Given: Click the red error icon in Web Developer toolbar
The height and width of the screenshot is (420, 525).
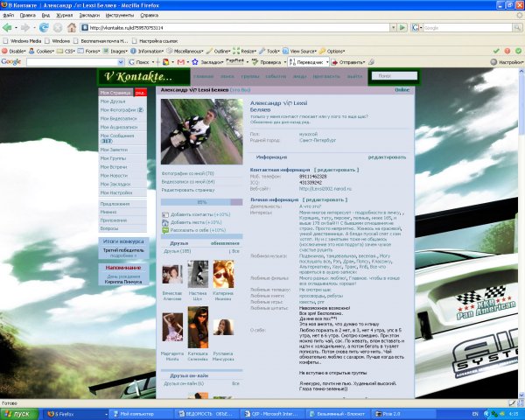Looking at the screenshot, I should coord(507,51).
